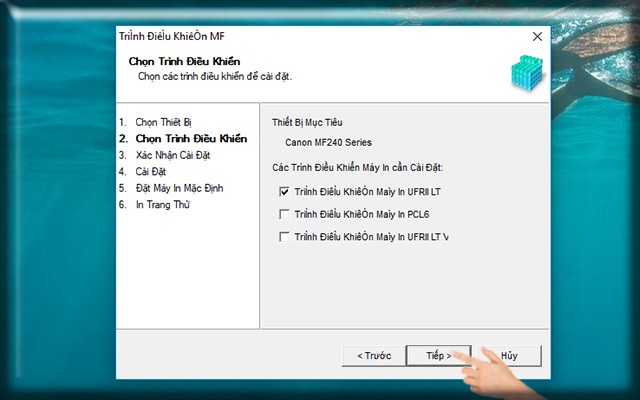Select step 3 Xác Nhận Cài Đặt

click(164, 155)
